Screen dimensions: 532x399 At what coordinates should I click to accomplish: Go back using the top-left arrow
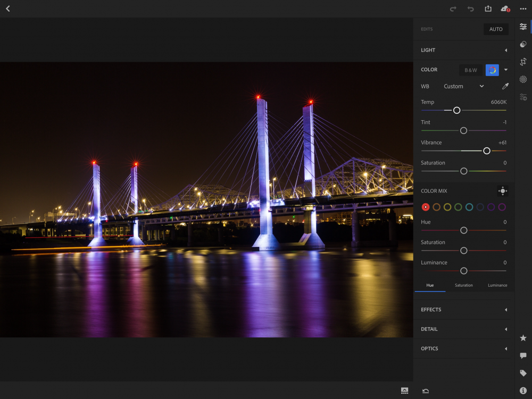(8, 9)
